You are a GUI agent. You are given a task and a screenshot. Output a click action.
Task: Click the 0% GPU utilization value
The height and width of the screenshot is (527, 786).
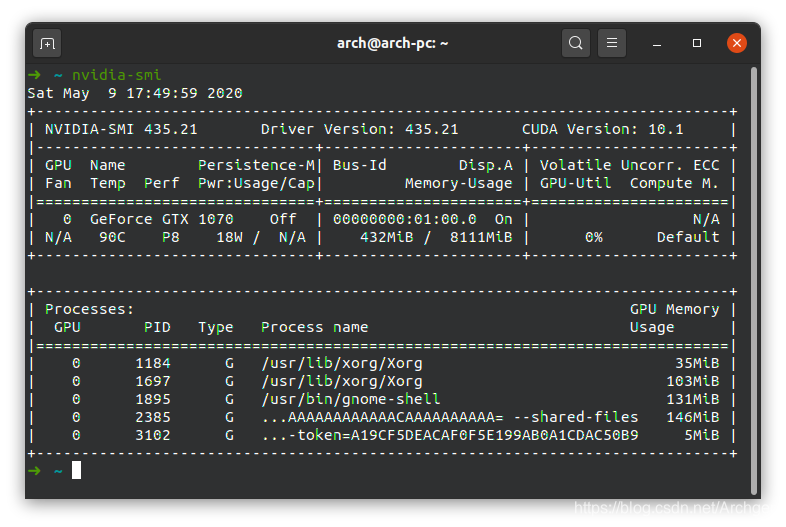594,238
